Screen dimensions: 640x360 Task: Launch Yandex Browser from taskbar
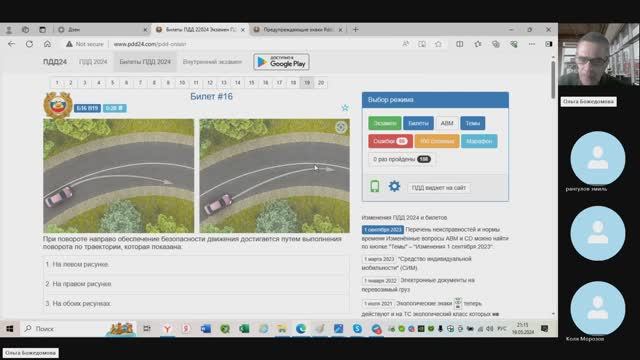(167, 329)
